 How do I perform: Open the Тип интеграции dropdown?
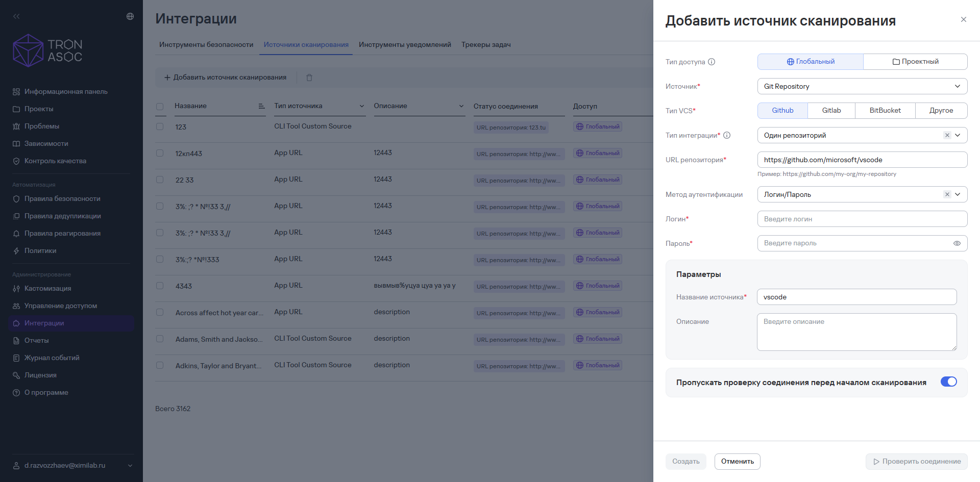click(862, 135)
